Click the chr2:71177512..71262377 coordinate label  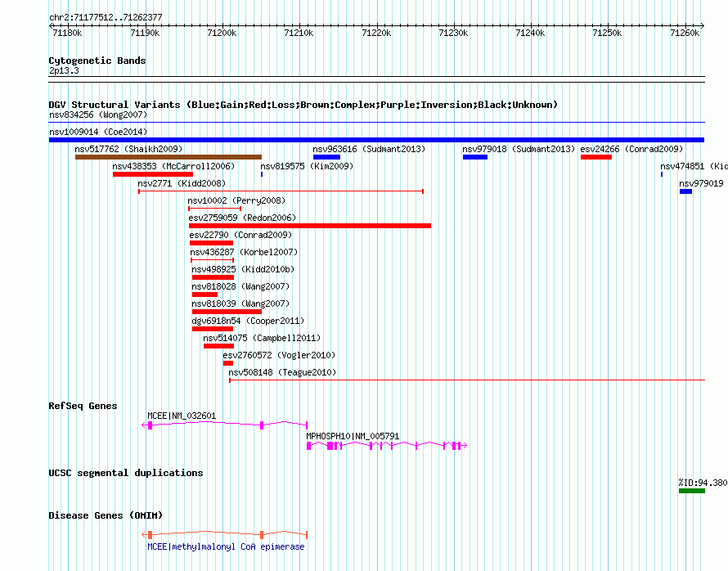click(106, 18)
